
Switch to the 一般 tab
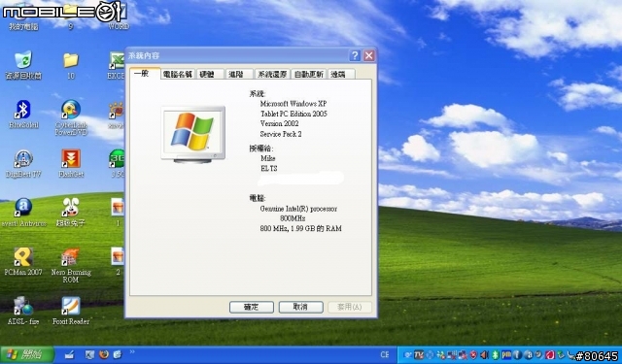[x=145, y=74]
